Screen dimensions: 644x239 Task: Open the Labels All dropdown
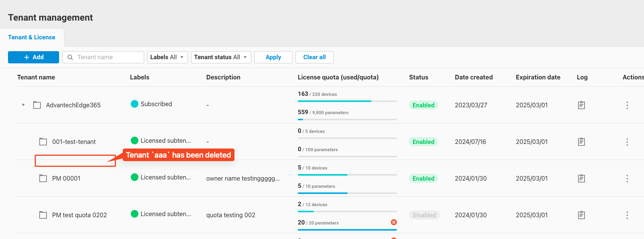167,57
